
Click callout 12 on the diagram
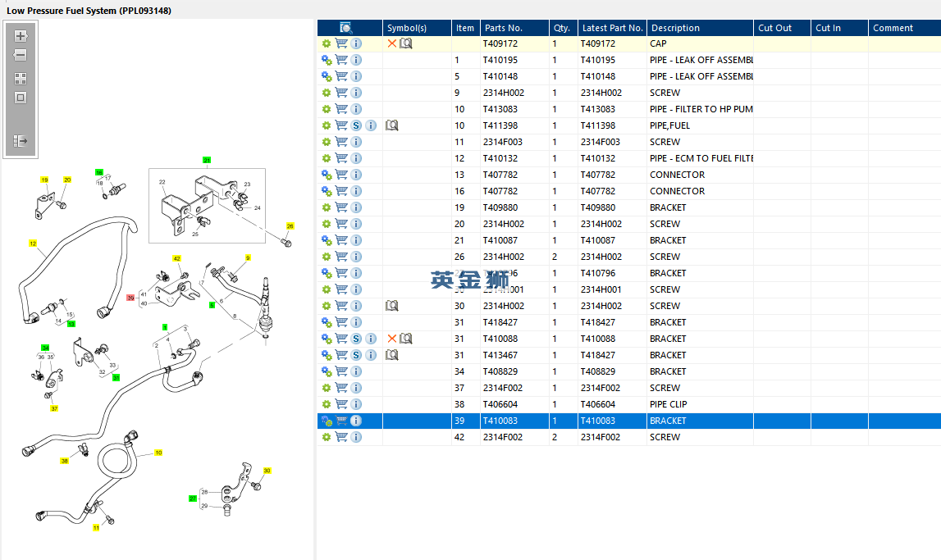(x=33, y=244)
